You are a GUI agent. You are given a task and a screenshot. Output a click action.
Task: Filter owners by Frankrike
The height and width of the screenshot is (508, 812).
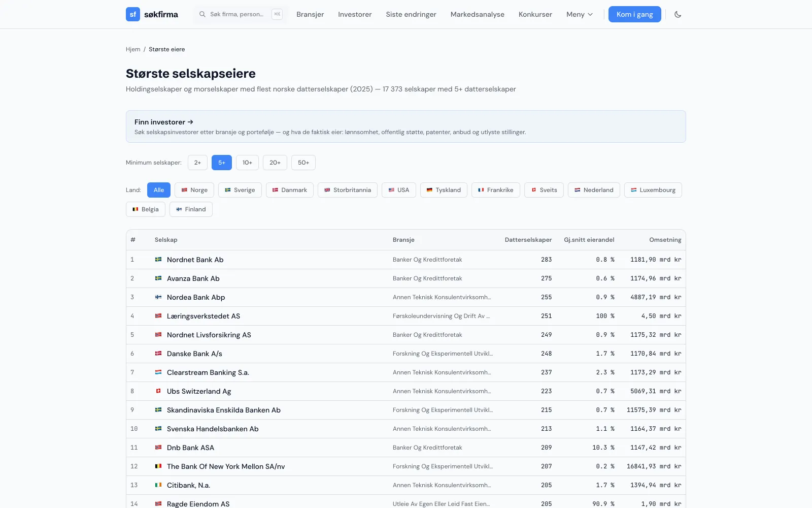click(x=496, y=190)
